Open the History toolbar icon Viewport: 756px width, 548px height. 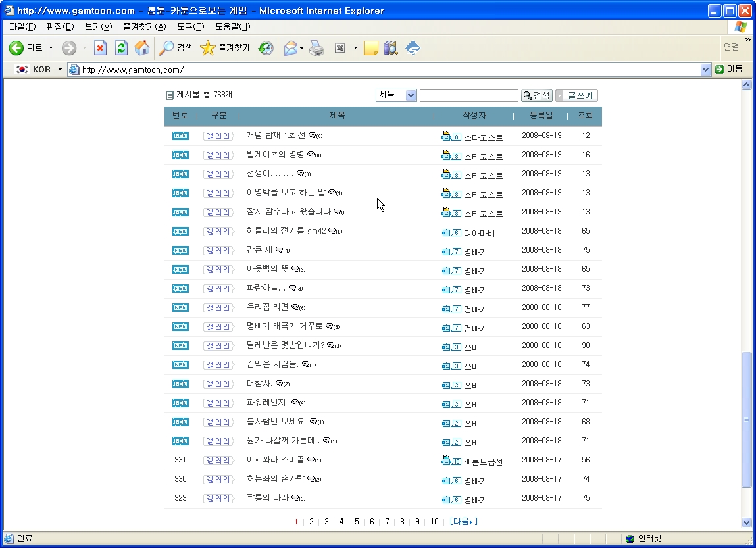[x=266, y=48]
